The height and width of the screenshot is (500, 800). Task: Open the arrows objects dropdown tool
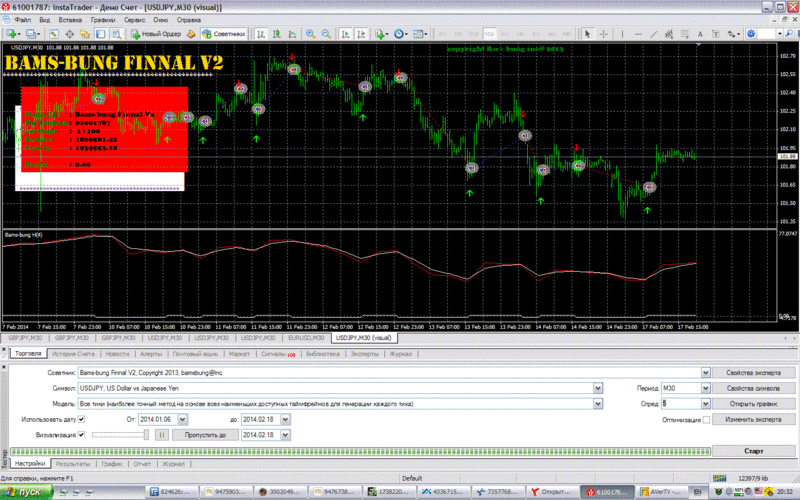click(x=734, y=34)
